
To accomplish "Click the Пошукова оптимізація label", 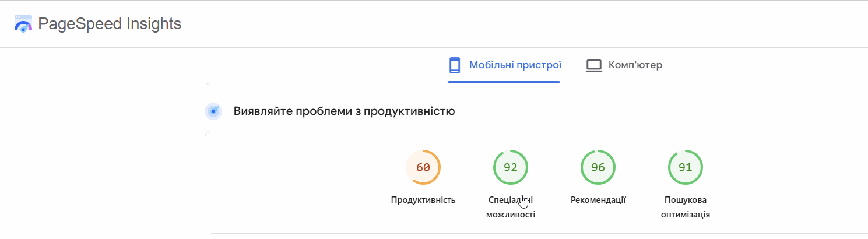I will 686,208.
